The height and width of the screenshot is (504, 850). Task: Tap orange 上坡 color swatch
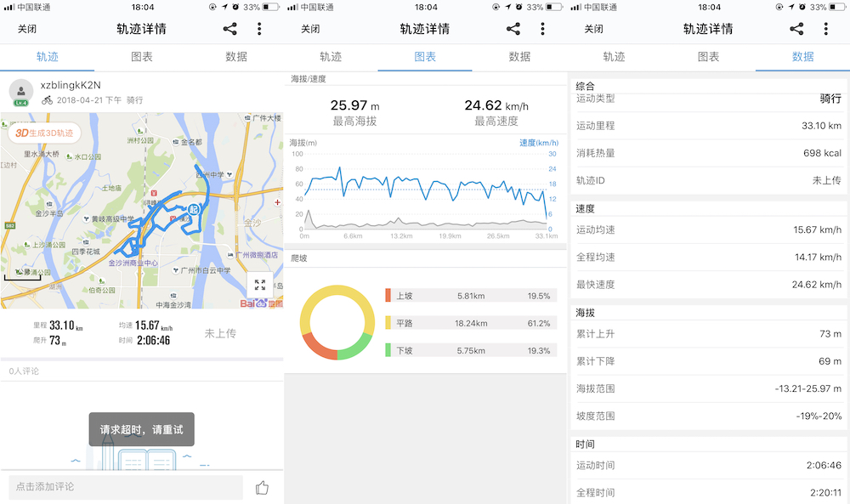click(x=388, y=296)
